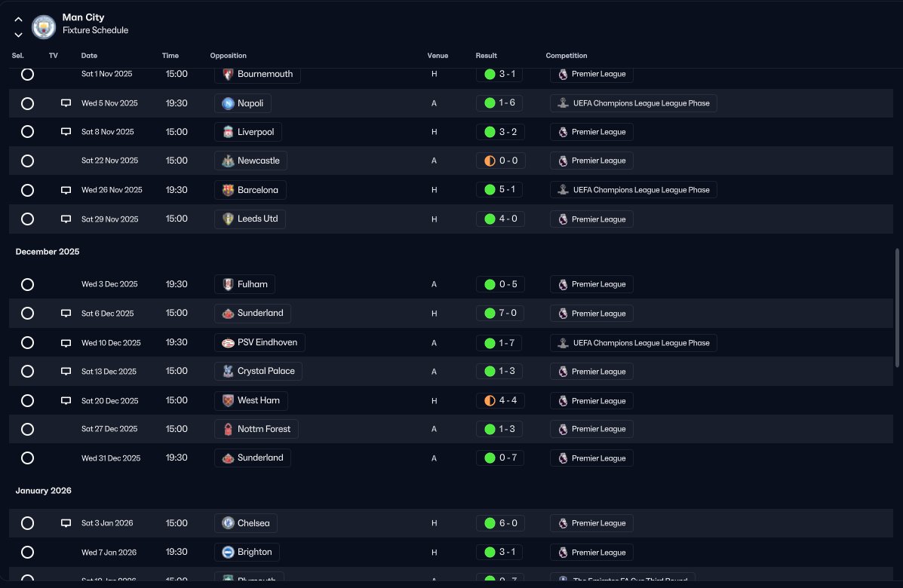The width and height of the screenshot is (903, 588).
Task: Select the radio button for Liverpool fixture
Action: pos(27,132)
